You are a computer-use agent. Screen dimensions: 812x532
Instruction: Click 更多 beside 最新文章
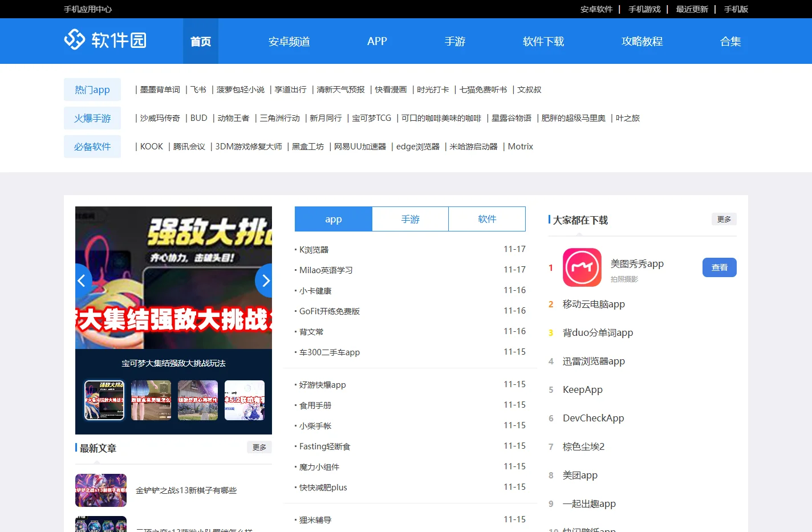point(259,447)
